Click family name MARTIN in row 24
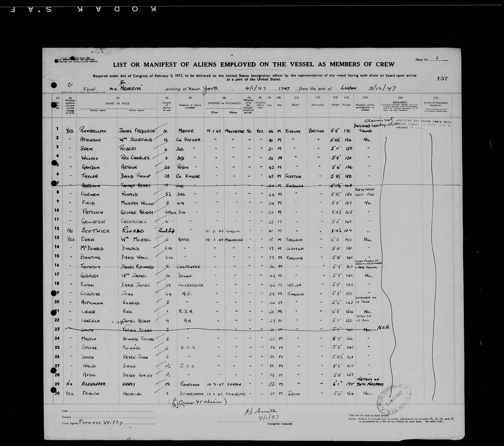Viewport: 504px width, 446px height. coord(89,339)
